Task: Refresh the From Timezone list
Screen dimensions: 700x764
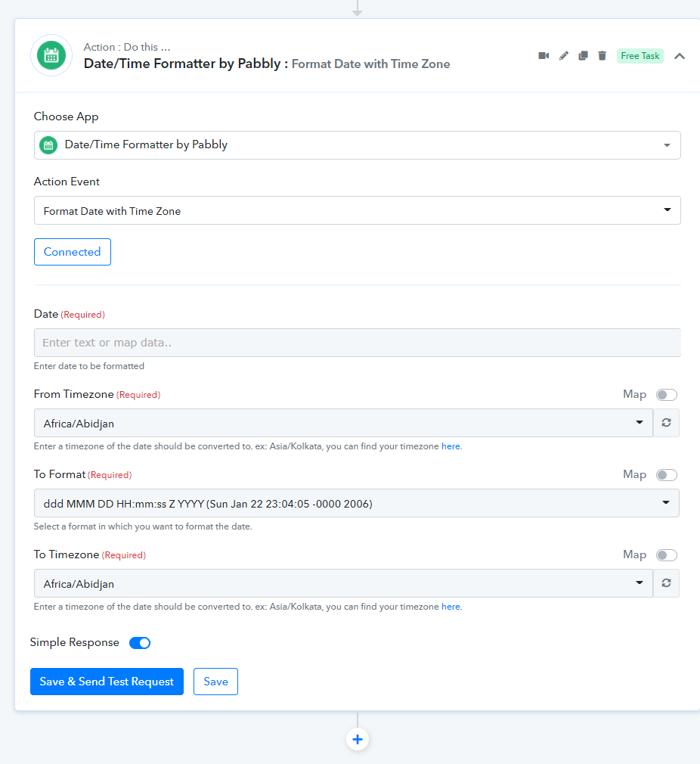Action: click(x=667, y=423)
